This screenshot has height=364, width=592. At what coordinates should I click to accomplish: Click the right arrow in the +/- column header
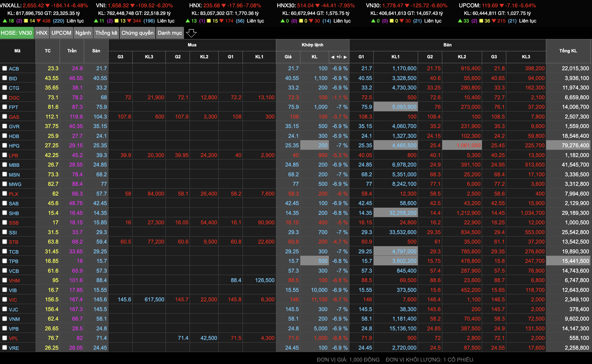[x=345, y=57]
